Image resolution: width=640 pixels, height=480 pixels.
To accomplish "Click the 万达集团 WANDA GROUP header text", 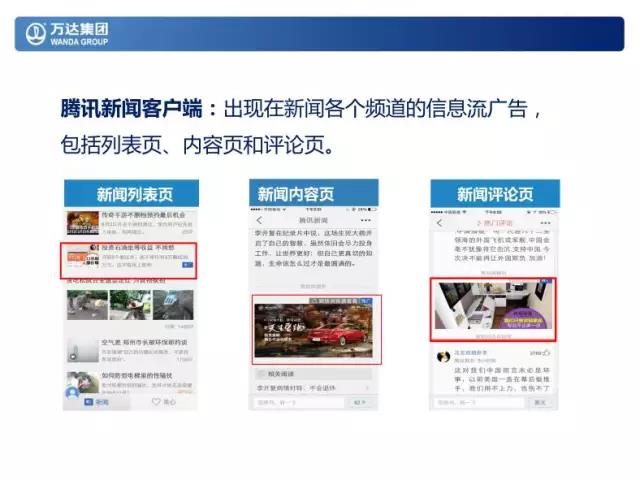I will click(x=79, y=34).
